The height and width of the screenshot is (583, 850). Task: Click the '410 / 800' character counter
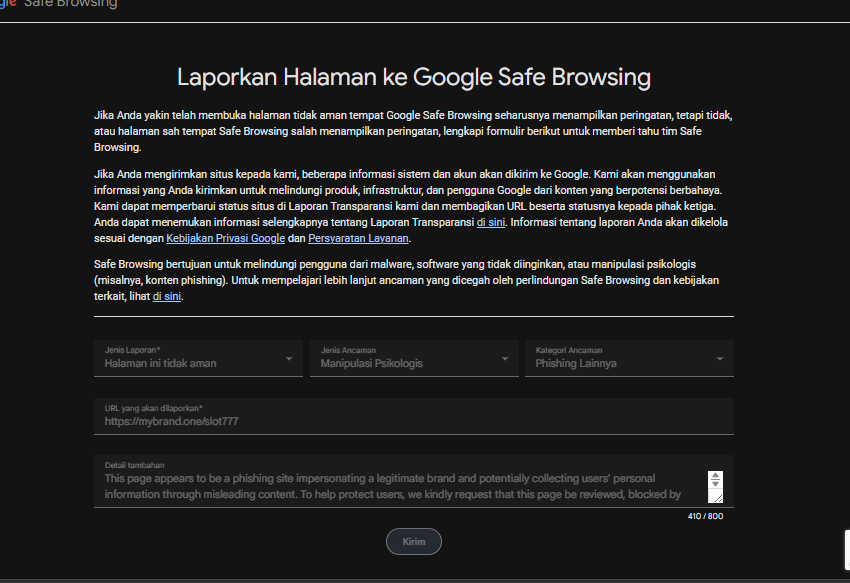pyautogui.click(x=705, y=516)
